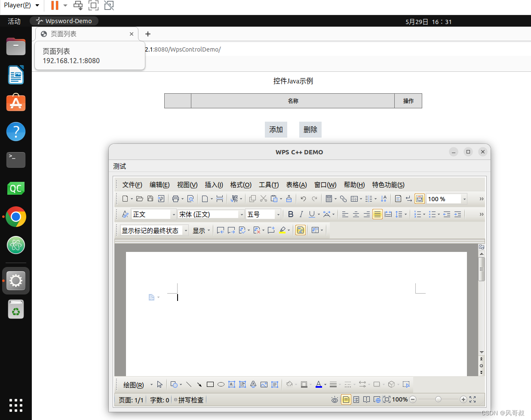This screenshot has height=420, width=531.
Task: Expand the autoshapes dropdown arrow
Action: [181, 384]
